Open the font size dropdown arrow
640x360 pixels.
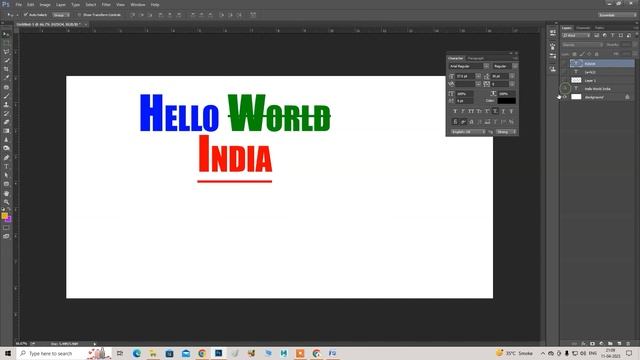pos(478,76)
